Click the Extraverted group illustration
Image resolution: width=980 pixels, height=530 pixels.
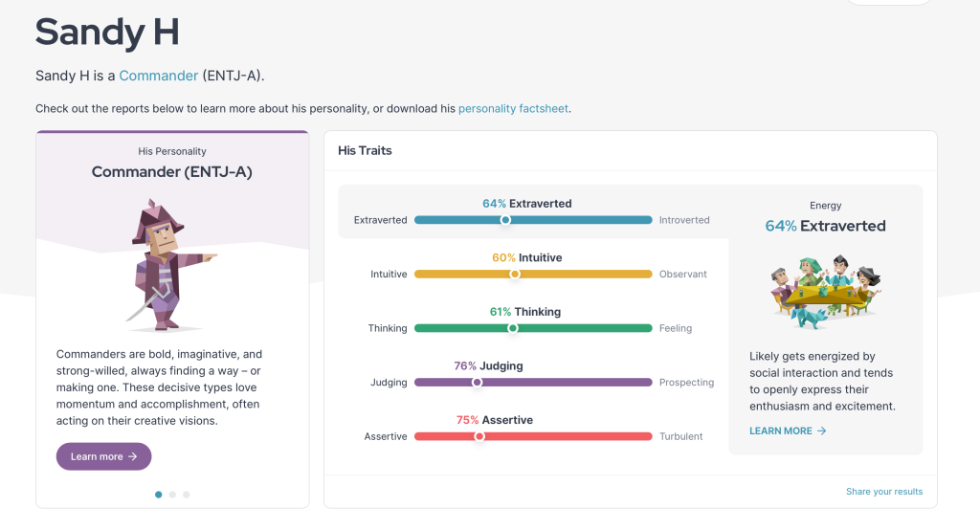(825, 291)
